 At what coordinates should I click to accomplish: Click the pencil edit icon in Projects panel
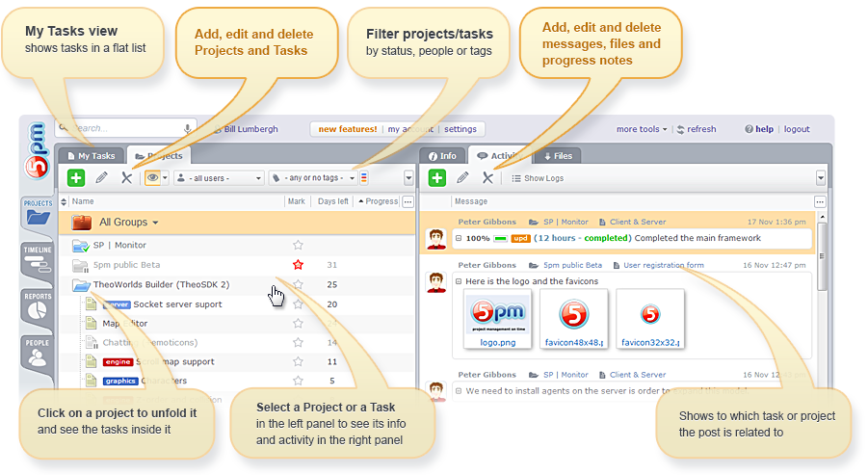pyautogui.click(x=101, y=177)
